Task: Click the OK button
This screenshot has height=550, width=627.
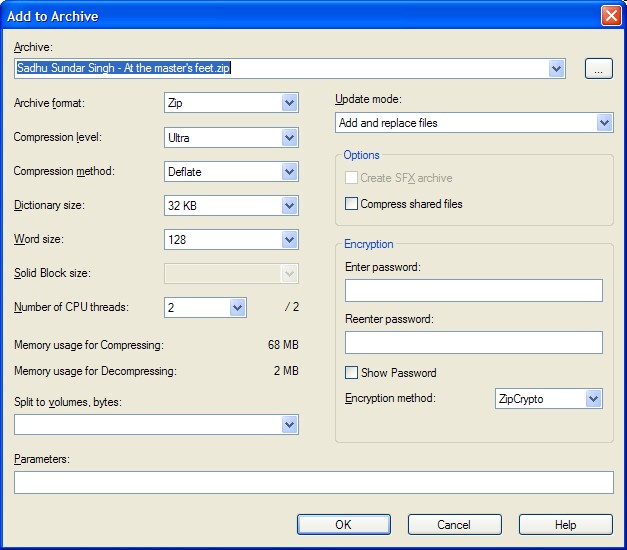Action: pyautogui.click(x=343, y=525)
